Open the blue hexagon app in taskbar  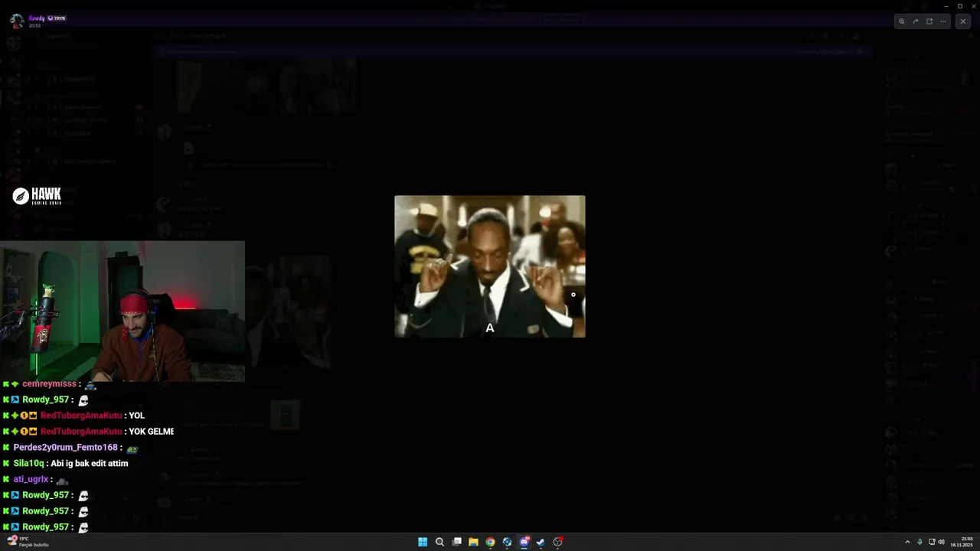tap(507, 542)
